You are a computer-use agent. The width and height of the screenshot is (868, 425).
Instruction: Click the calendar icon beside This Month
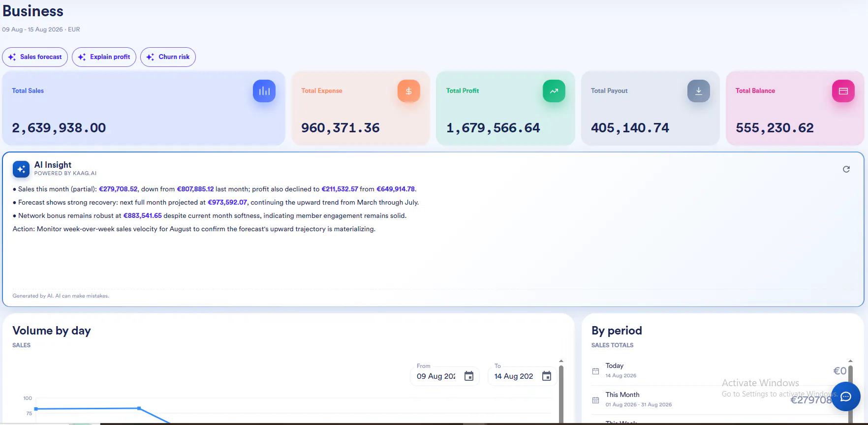click(595, 400)
